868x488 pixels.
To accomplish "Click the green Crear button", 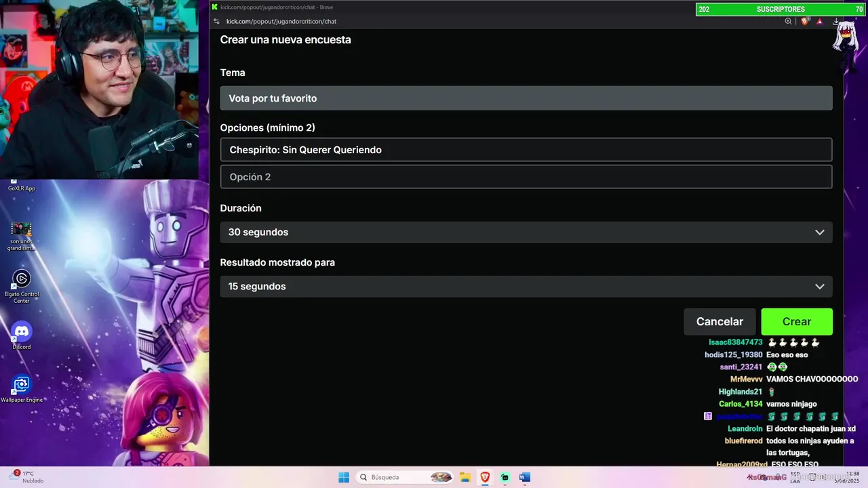I will (x=797, y=322).
